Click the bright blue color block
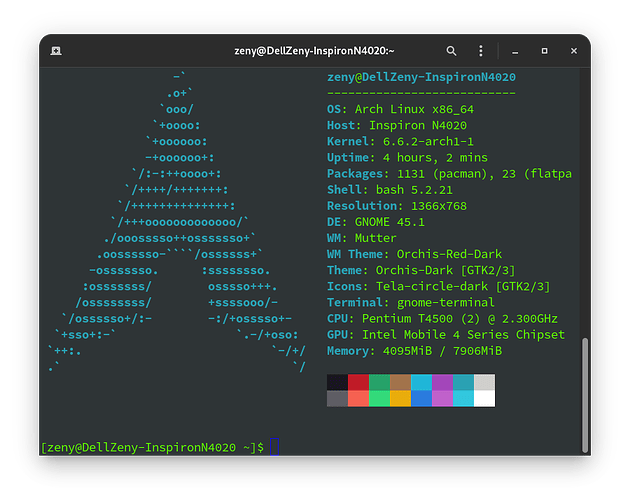Screen dimensions: 630x499 pos(421,399)
